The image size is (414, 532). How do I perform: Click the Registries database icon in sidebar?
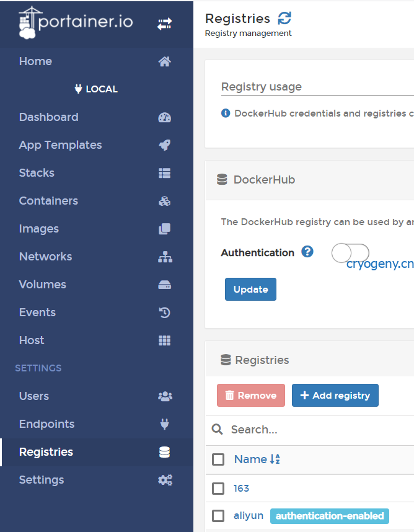165,452
